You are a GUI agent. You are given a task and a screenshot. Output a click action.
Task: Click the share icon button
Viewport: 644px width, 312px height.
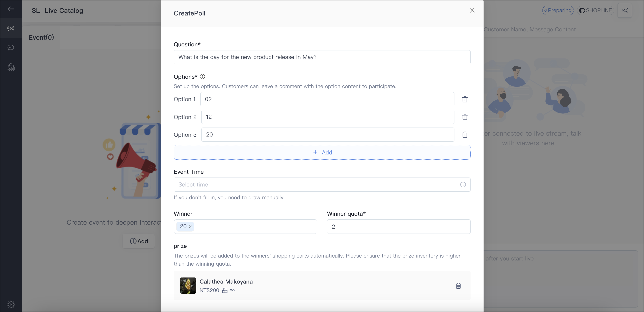(x=625, y=10)
